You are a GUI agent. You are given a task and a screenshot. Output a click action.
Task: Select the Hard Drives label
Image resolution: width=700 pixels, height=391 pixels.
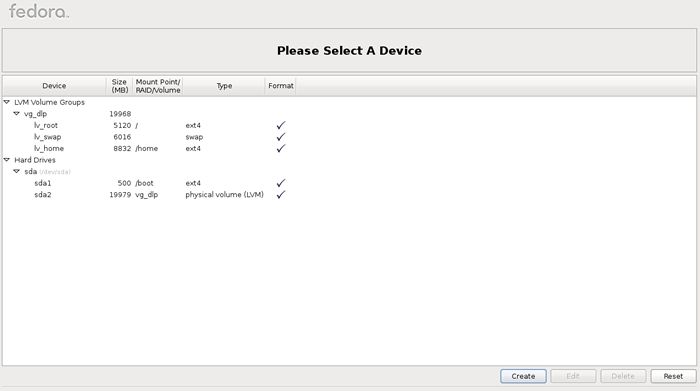pos(35,160)
